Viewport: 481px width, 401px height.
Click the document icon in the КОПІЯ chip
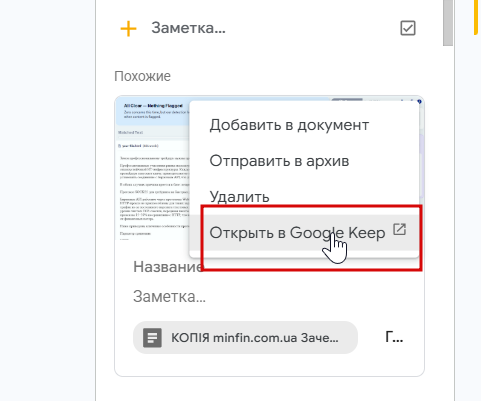[152, 338]
